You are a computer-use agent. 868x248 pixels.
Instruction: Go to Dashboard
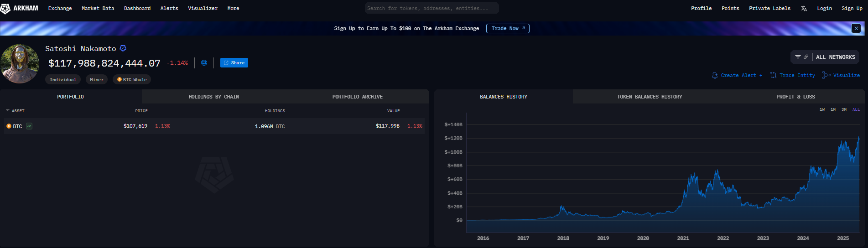tap(137, 8)
